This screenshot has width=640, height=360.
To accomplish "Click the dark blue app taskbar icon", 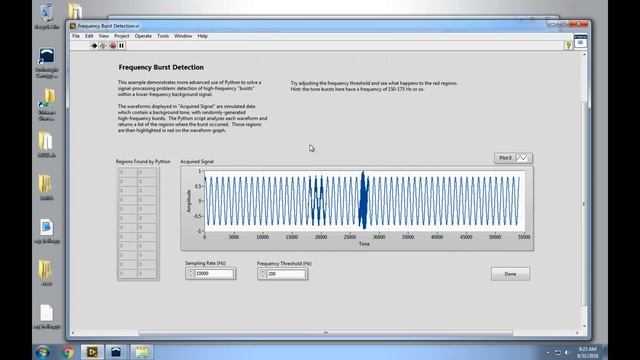I will [x=116, y=352].
